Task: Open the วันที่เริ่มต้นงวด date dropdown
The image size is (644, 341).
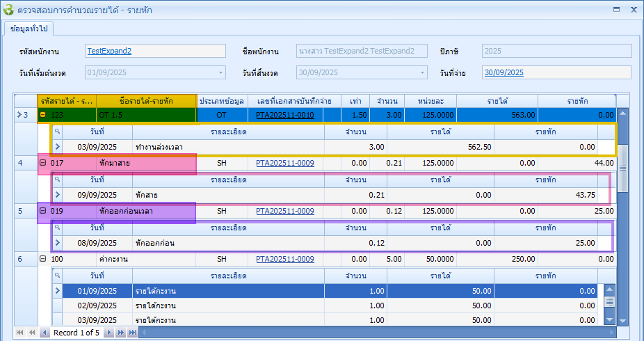Action: 220,72
